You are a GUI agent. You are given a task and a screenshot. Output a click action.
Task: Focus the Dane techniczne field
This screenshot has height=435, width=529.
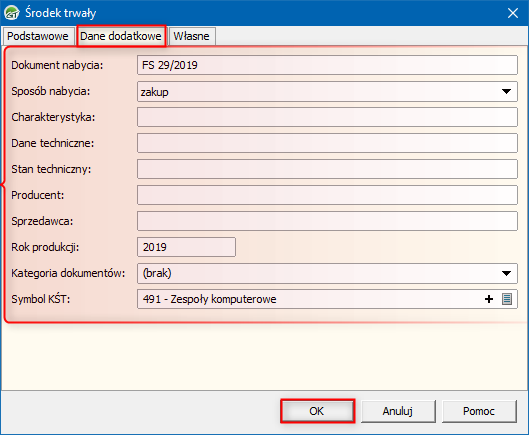point(327,143)
